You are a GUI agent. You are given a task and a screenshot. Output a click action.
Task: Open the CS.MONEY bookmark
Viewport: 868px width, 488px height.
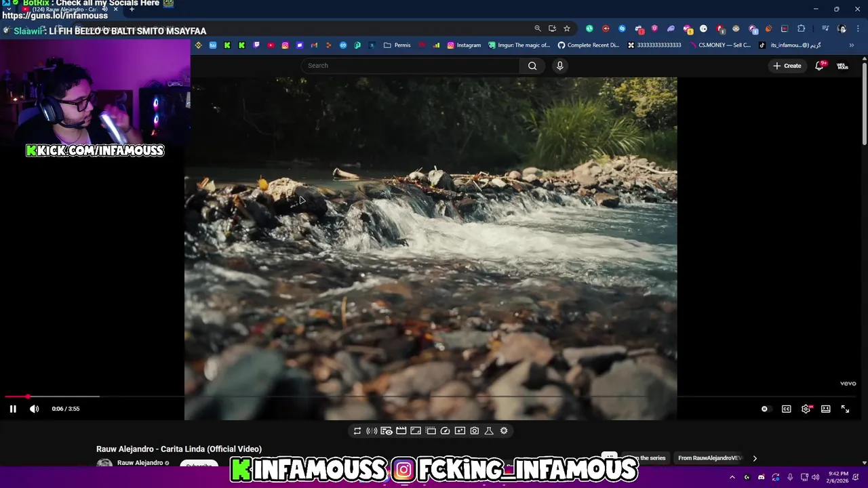(x=722, y=45)
